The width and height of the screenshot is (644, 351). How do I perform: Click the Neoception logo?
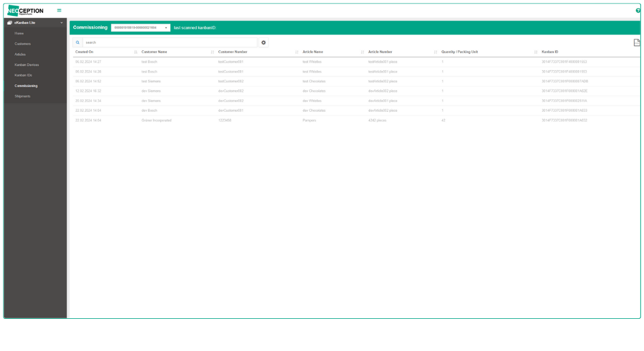pos(25,11)
